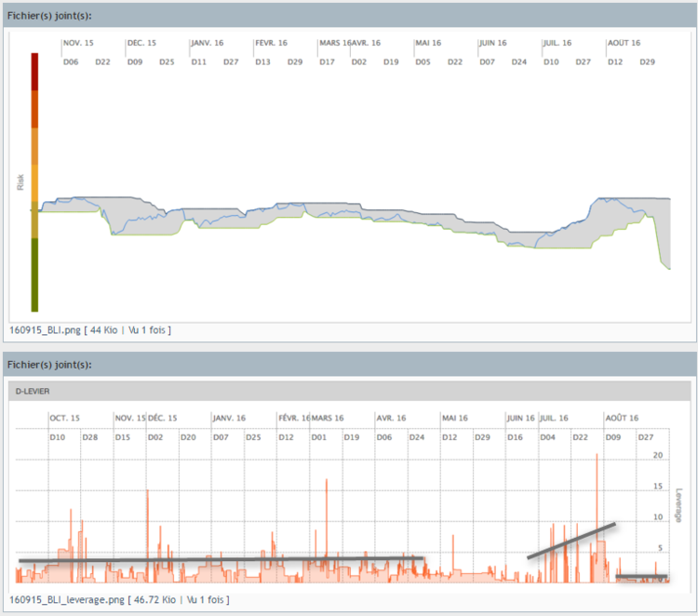Select the dark red segment of risk bar
698x616 pixels.
pos(34,72)
